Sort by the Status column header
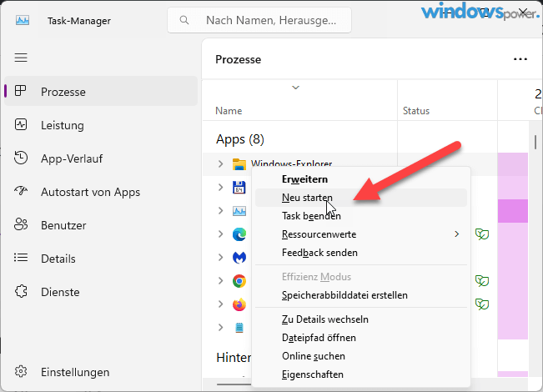543x392 pixels. click(416, 111)
